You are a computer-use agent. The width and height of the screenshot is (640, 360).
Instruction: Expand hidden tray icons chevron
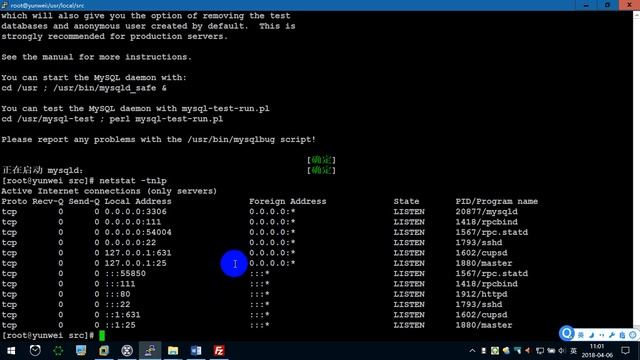(x=472, y=351)
